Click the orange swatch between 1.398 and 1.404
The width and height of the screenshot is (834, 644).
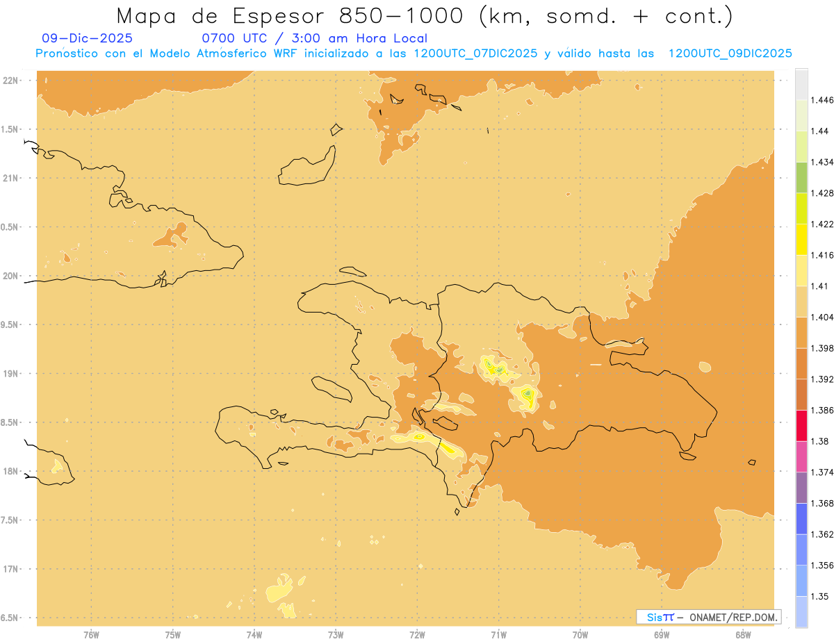[801, 333]
